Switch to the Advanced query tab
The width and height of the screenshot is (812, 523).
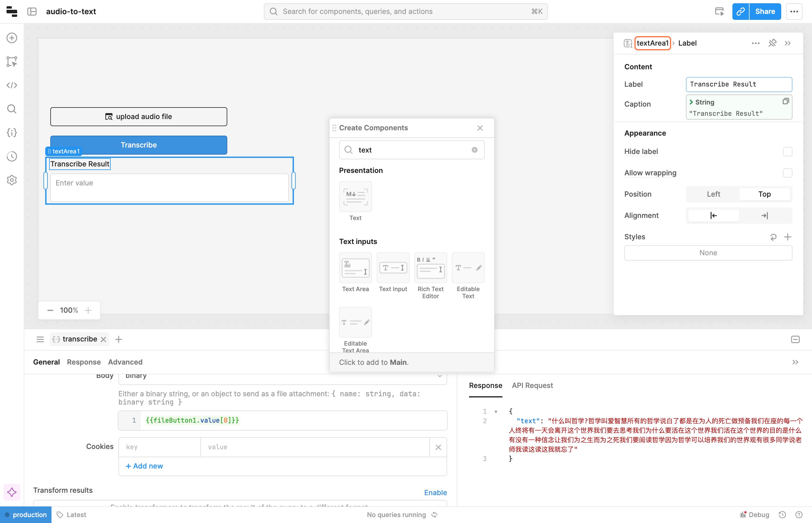tap(125, 362)
